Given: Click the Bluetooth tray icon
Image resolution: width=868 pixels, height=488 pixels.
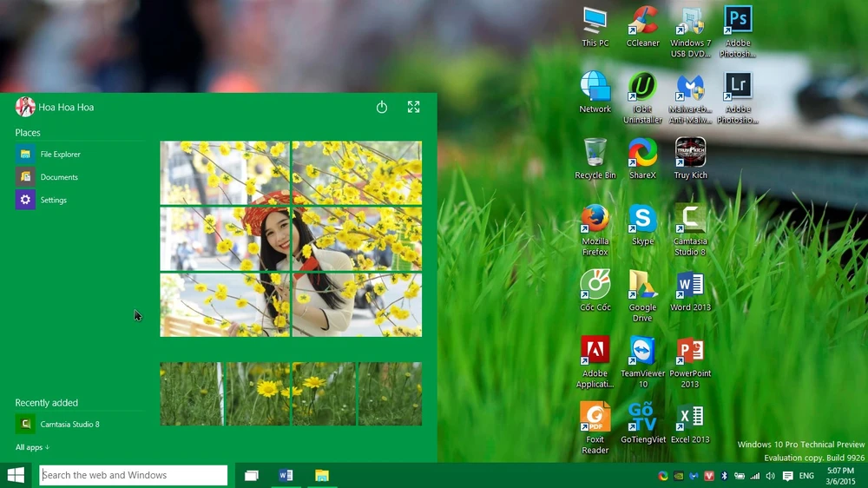Looking at the screenshot, I should tap(724, 476).
